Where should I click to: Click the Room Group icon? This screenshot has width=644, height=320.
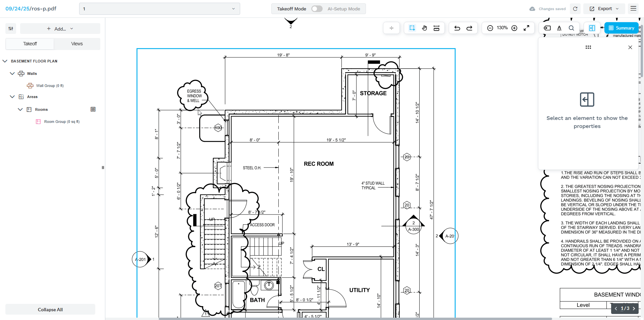click(x=38, y=122)
